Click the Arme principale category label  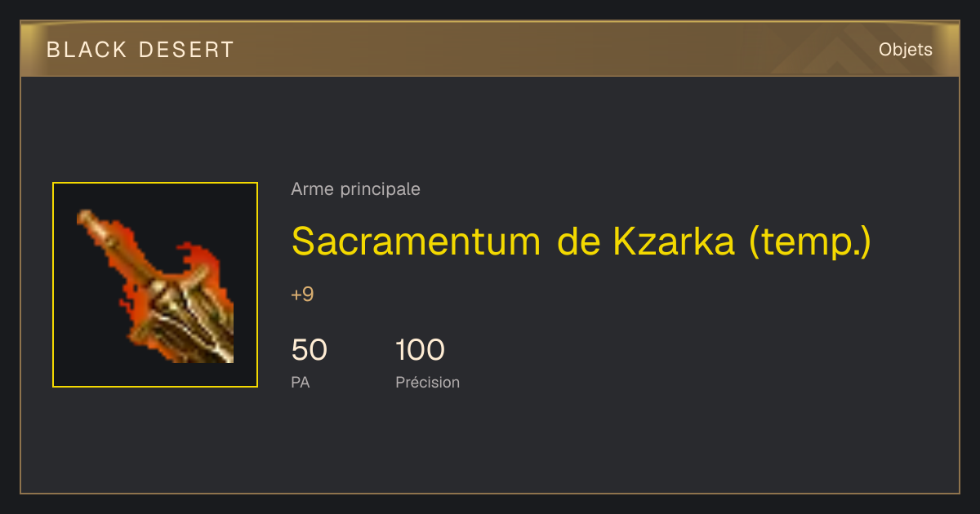pyautogui.click(x=355, y=189)
